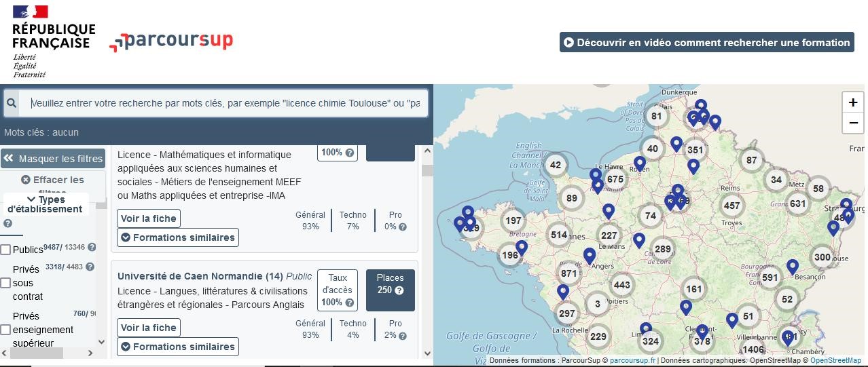
Task: Open help icon in Places 250 box
Action: 399,290
